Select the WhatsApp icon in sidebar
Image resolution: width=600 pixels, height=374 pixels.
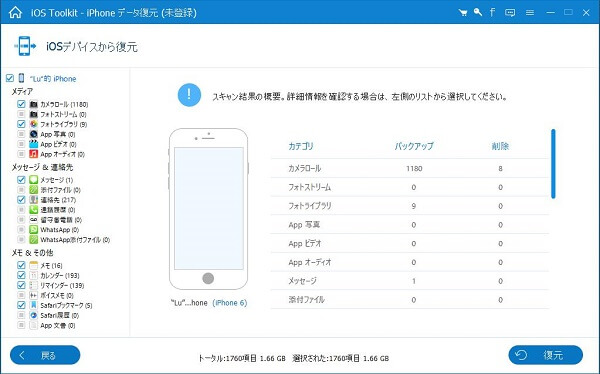tap(34, 229)
